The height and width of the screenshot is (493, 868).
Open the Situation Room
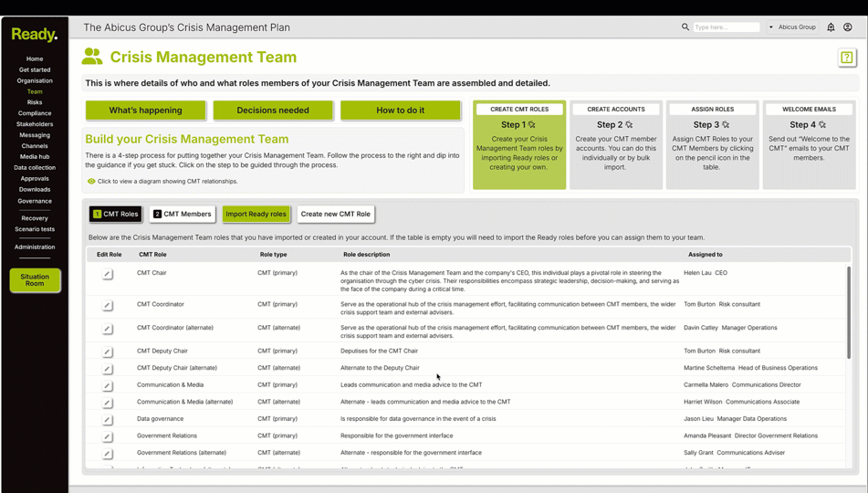click(x=35, y=279)
